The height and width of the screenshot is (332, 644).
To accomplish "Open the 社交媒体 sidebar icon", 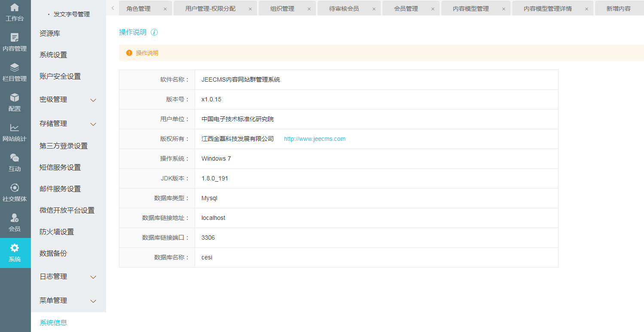I will click(x=15, y=188).
